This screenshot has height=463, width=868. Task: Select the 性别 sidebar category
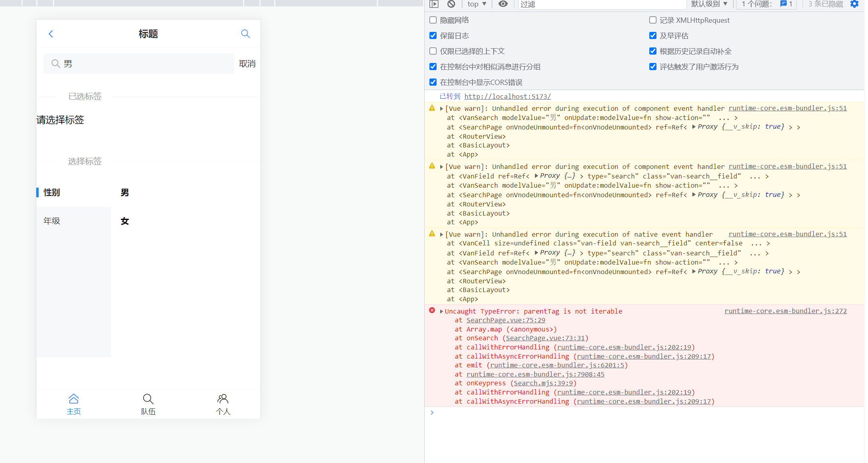point(74,192)
